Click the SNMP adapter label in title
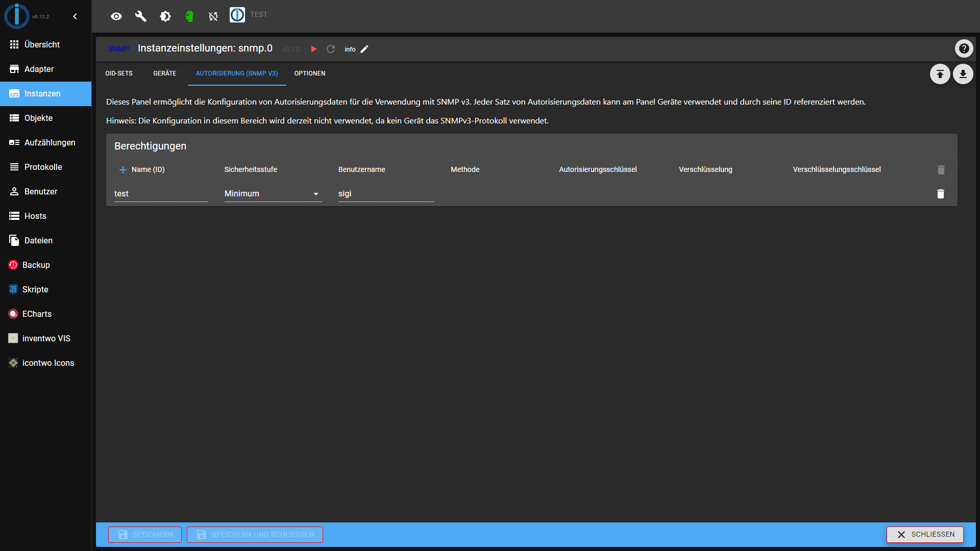Viewport: 980px width, 551px height. click(118, 49)
